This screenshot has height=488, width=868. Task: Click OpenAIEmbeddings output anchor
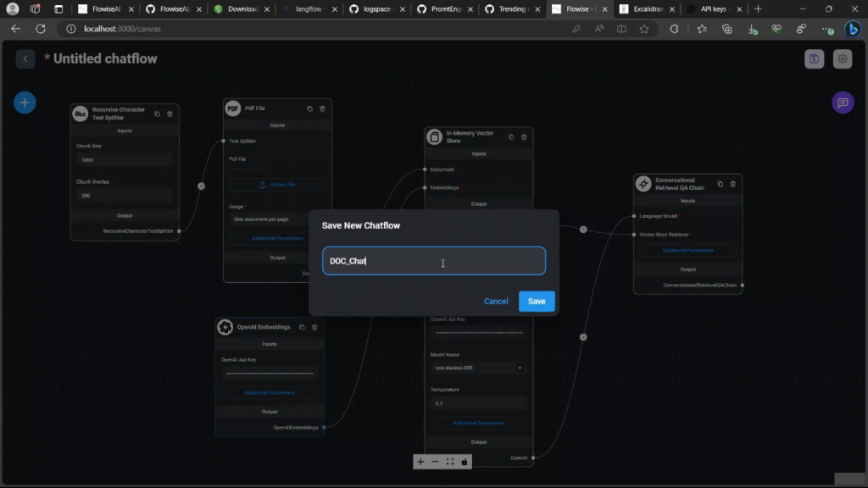[324, 427]
